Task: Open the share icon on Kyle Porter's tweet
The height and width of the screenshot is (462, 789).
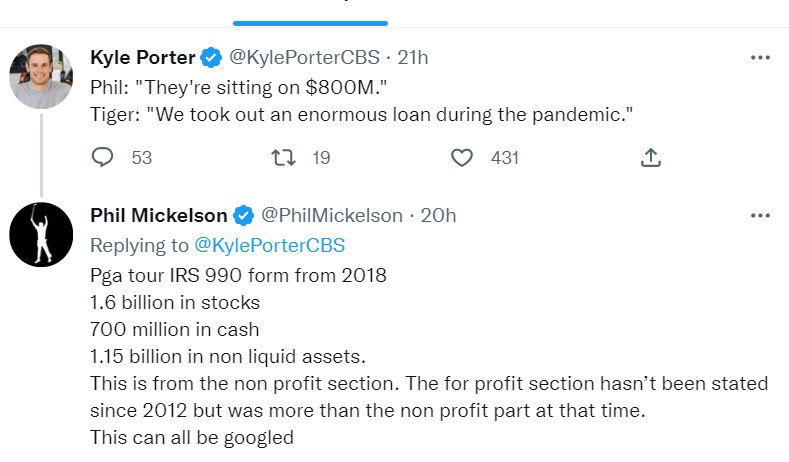Action: pyautogui.click(x=650, y=157)
